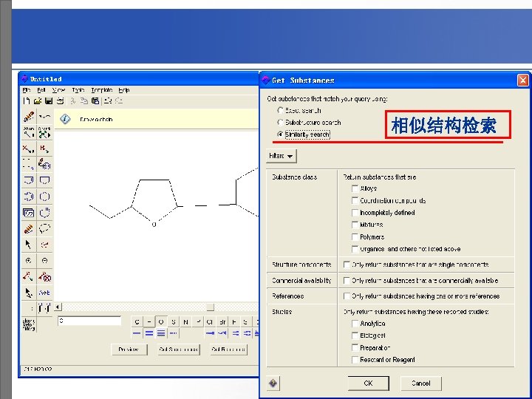Check the Analytical studies checkbox
Screen dimensions: 532x399
355,324
